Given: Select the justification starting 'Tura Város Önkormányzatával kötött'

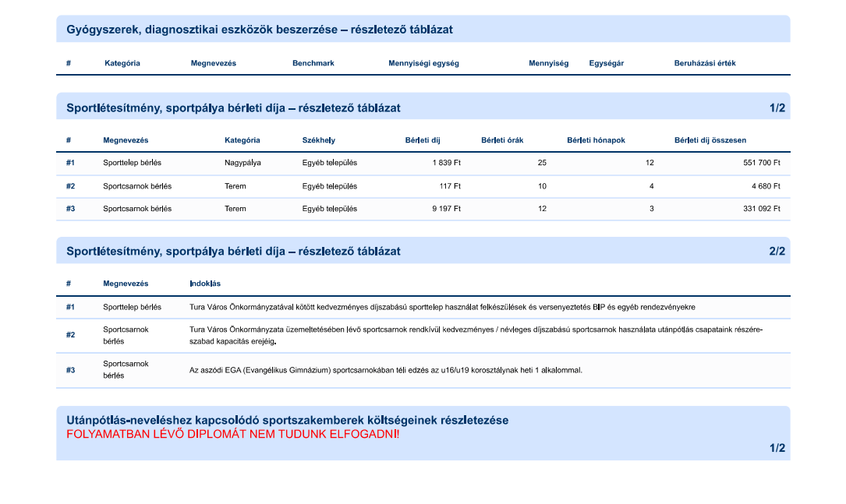Looking at the screenshot, I should [x=442, y=307].
